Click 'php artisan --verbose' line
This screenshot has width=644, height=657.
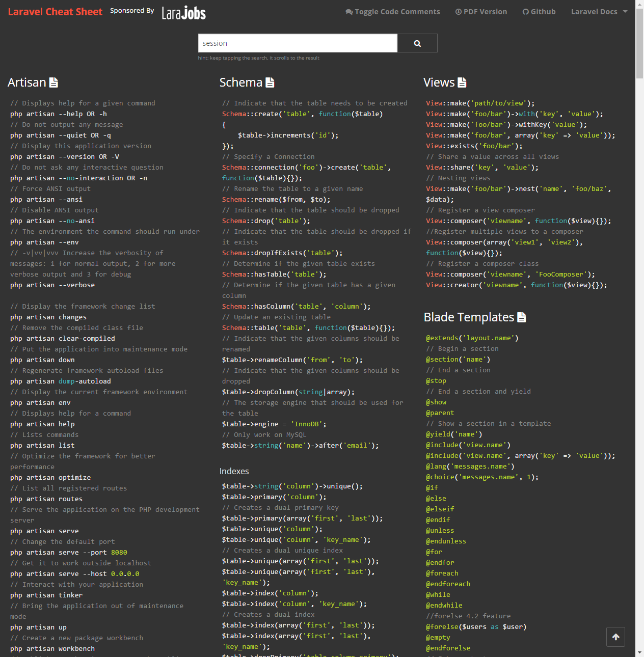[x=52, y=285]
